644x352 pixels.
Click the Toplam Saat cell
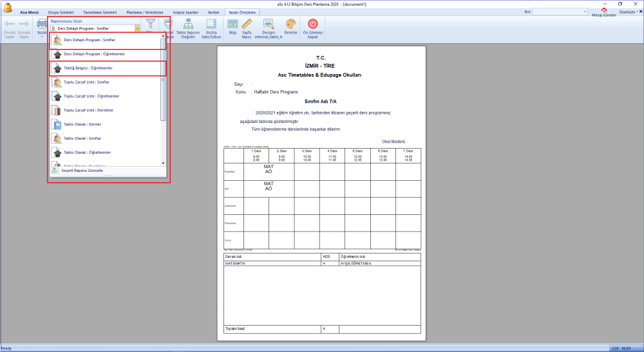272,329
